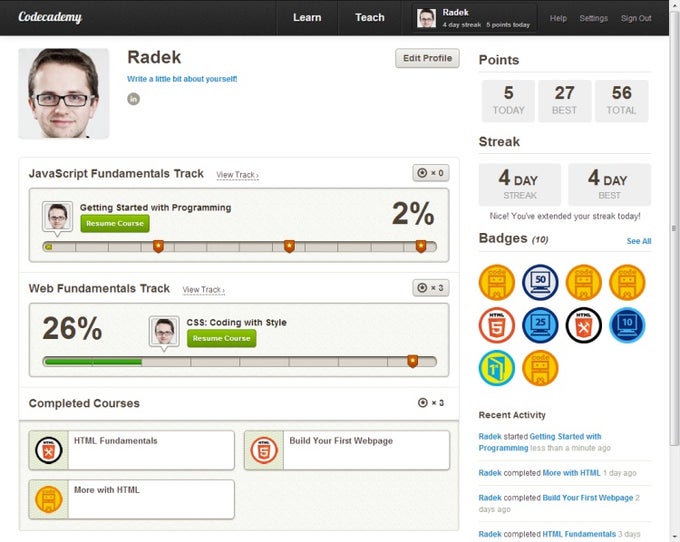Open the Teach menu item
Image resolution: width=680 pixels, height=542 pixels.
(x=369, y=17)
